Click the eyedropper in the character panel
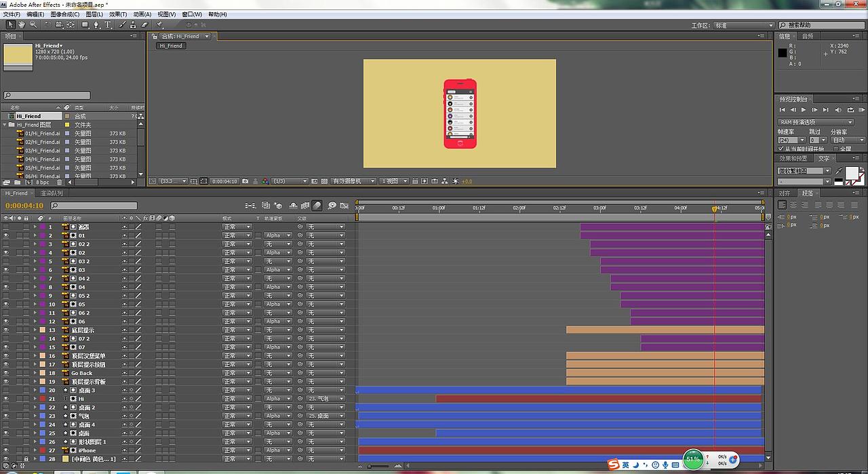The image size is (868, 474). tap(839, 171)
